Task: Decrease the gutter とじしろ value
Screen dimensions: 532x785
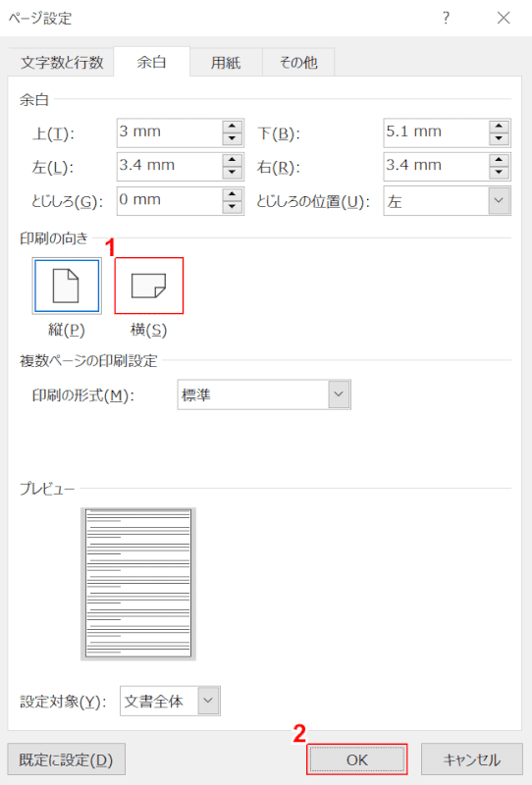Action: 232,207
